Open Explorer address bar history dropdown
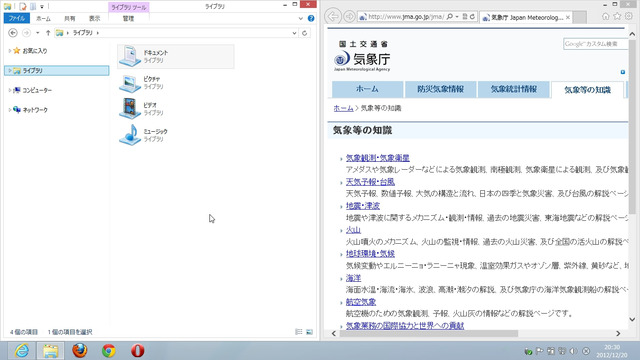Viewport: 640px width, 360px height. (x=294, y=33)
